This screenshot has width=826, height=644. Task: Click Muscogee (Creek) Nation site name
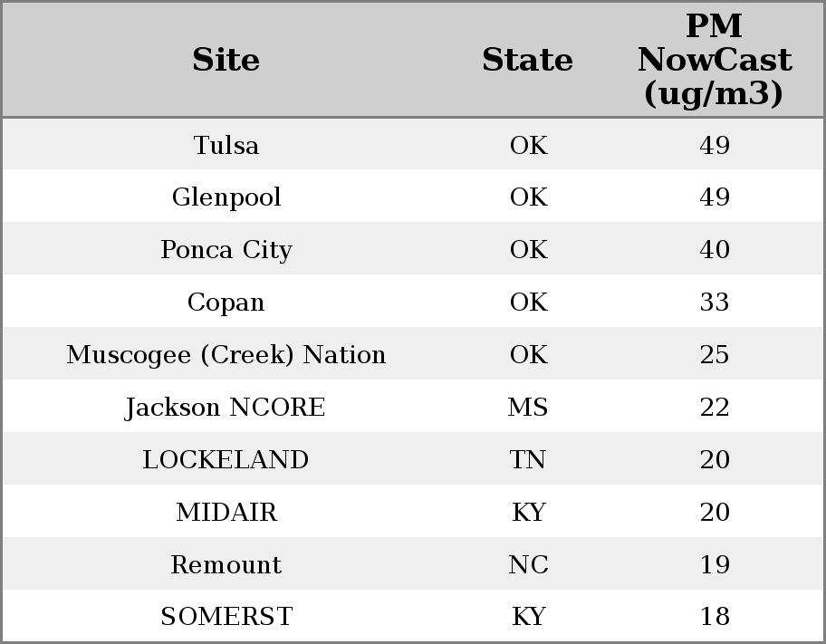(226, 355)
